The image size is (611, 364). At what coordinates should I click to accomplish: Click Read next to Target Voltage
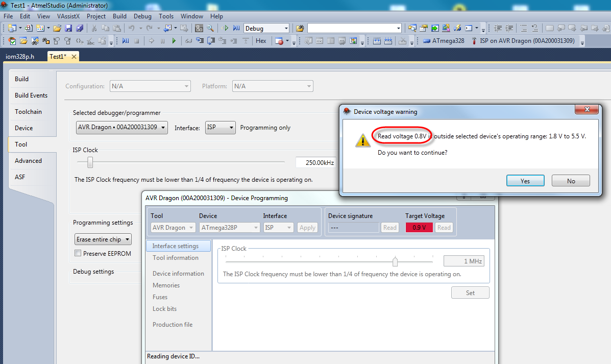coord(444,228)
